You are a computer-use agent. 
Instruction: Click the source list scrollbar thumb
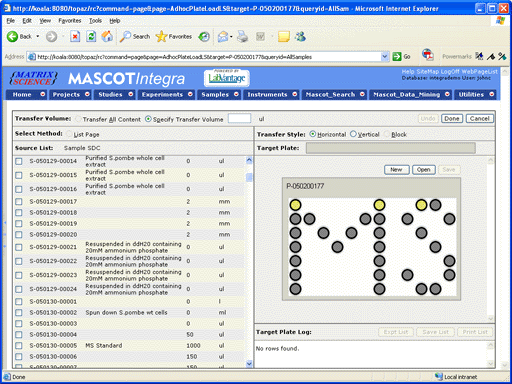[249, 177]
